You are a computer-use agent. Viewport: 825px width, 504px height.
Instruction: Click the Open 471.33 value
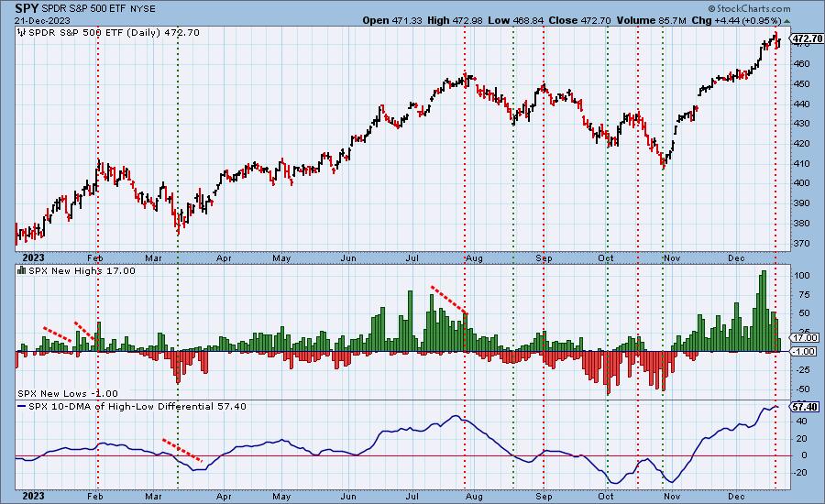point(392,20)
